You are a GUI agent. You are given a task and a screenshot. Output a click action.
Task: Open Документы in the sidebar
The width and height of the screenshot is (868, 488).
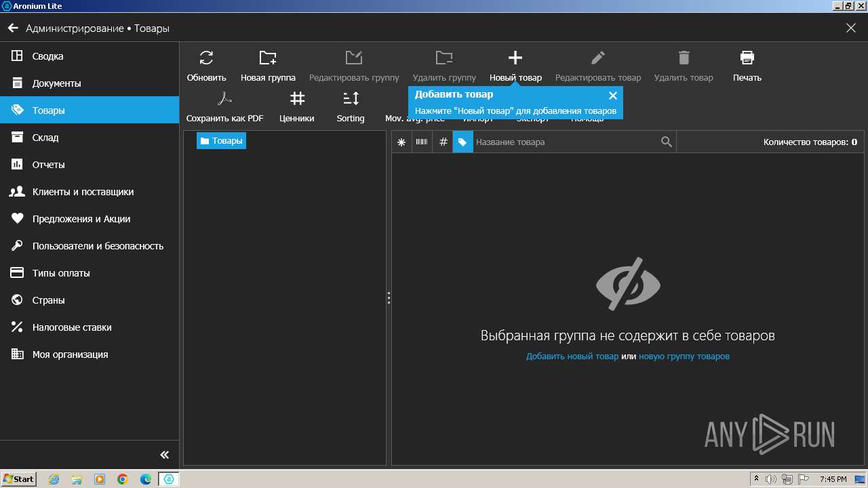[x=90, y=83]
